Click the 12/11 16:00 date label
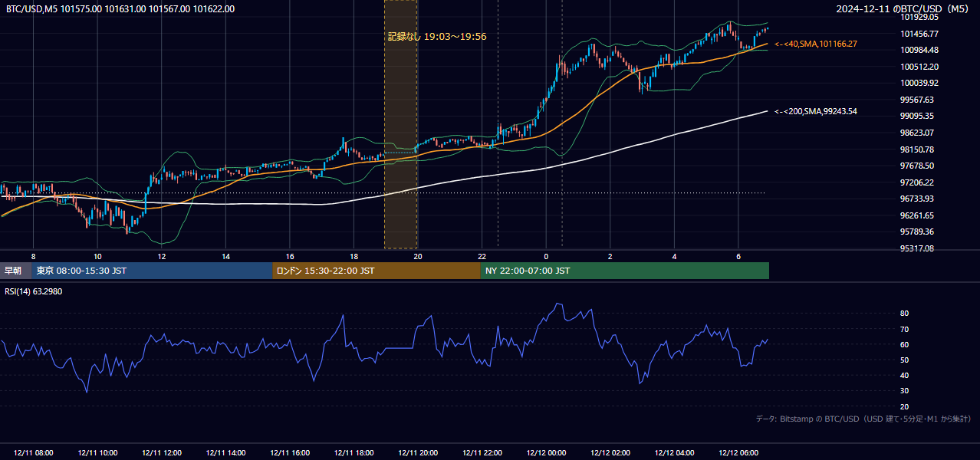This screenshot has height=460, width=980. 290,453
